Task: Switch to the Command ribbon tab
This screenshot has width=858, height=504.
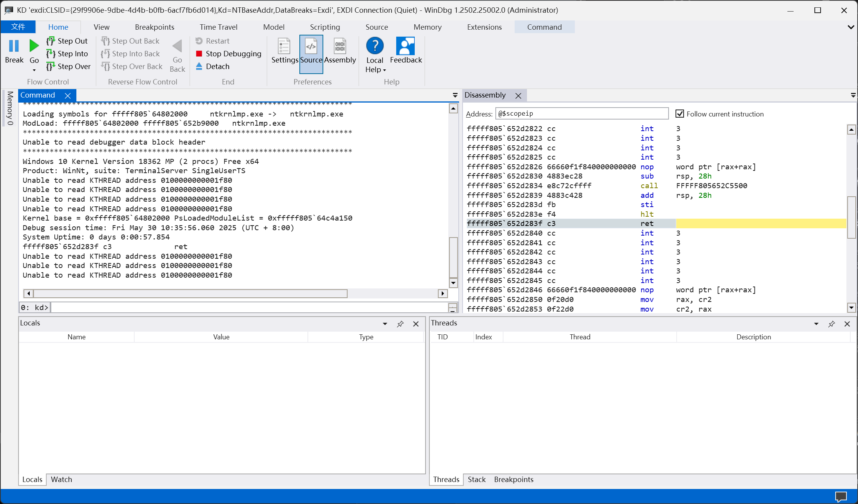Action: click(x=544, y=27)
